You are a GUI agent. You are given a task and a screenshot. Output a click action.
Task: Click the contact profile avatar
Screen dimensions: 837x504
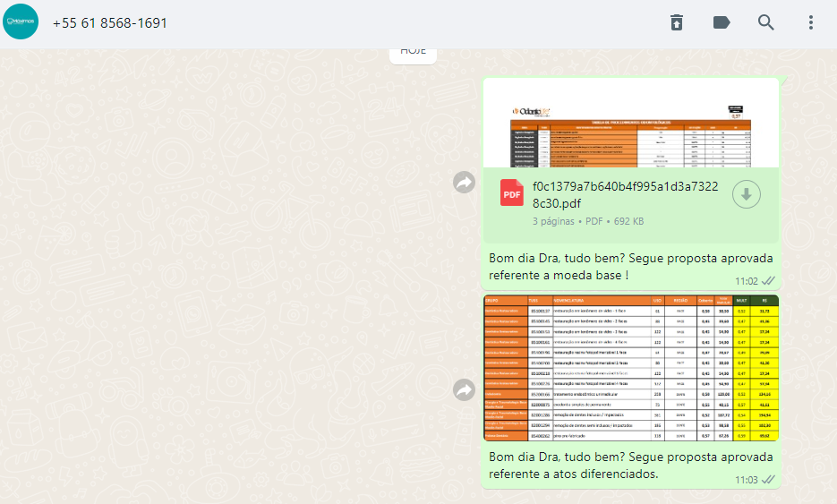21,22
